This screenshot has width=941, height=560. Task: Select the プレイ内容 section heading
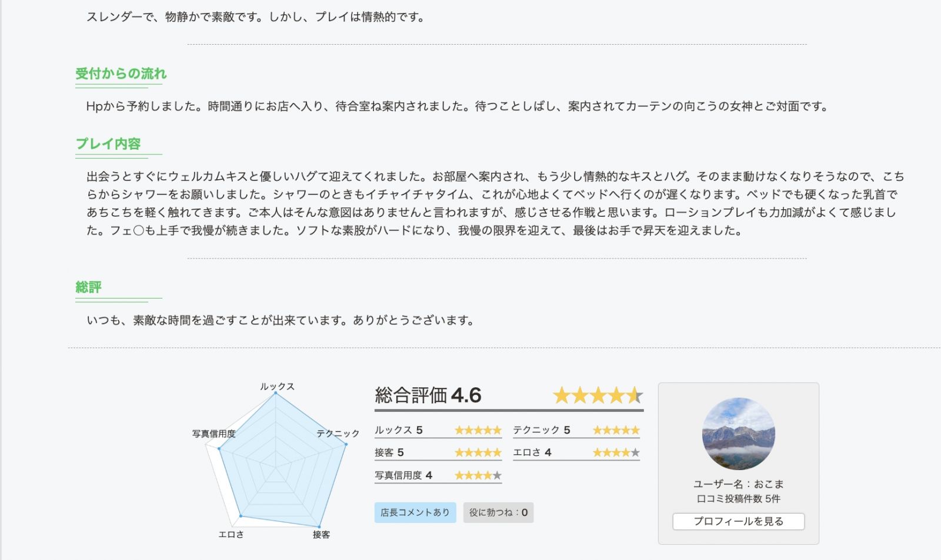click(x=108, y=144)
